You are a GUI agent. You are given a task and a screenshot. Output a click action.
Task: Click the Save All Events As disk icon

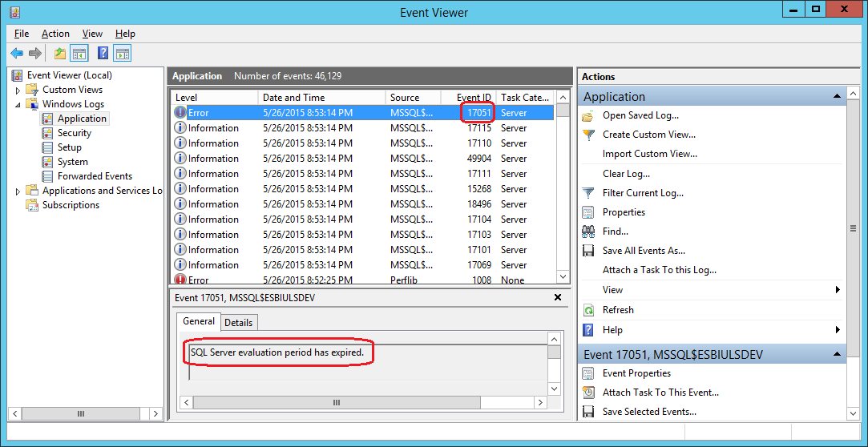point(588,251)
